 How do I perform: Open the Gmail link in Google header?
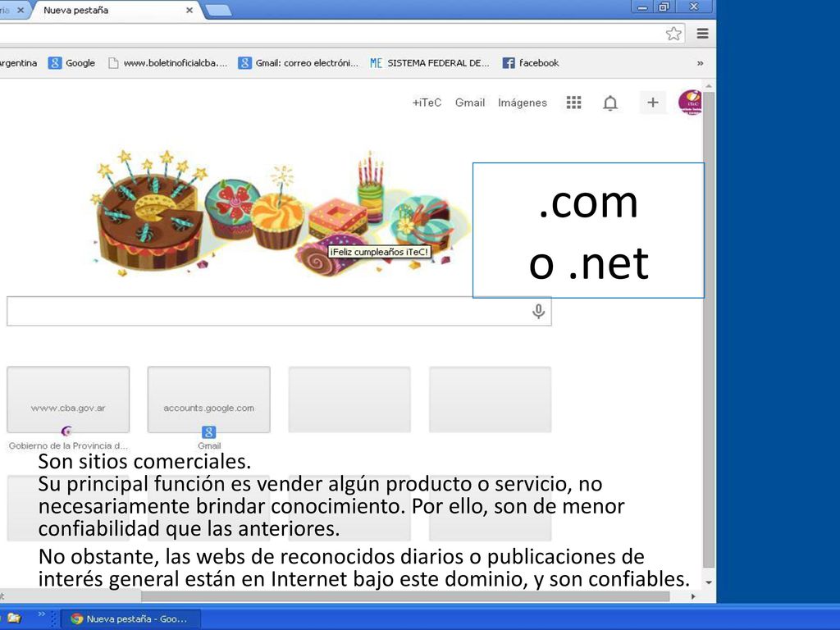(470, 103)
